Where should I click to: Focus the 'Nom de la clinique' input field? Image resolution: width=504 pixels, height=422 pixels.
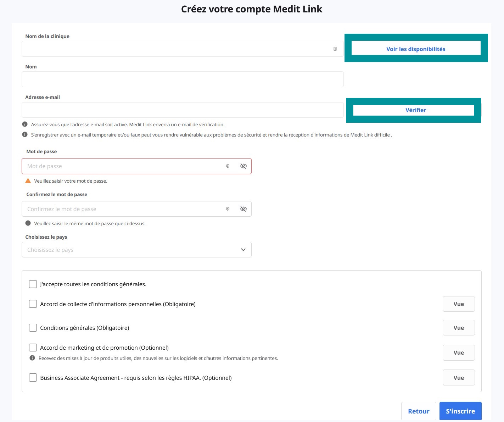(x=183, y=49)
